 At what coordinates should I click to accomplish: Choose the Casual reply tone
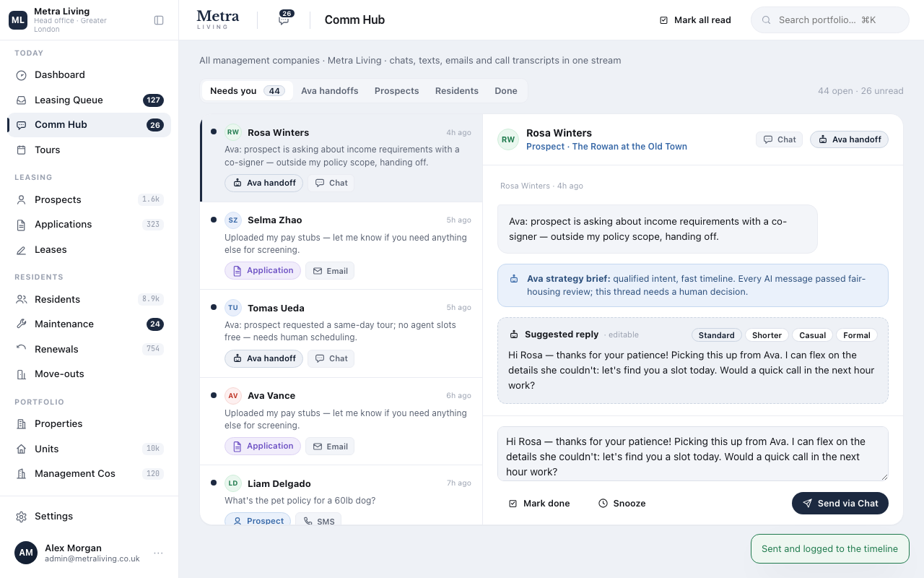(812, 335)
